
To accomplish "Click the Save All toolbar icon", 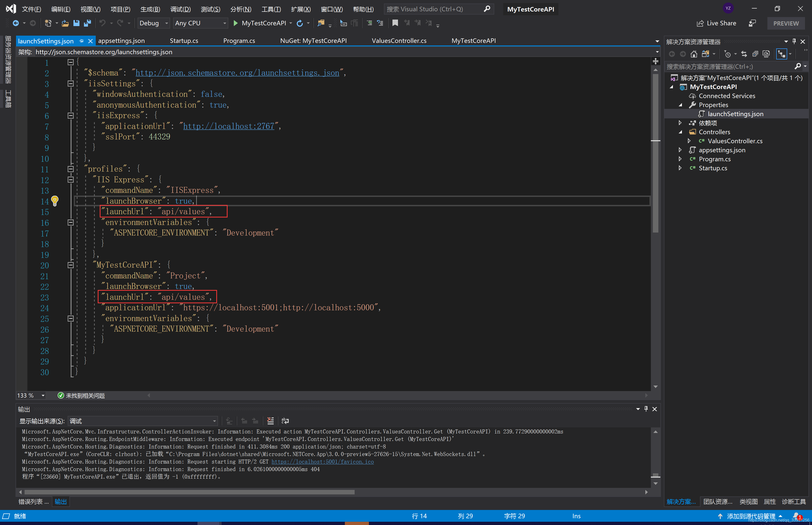I will click(87, 23).
